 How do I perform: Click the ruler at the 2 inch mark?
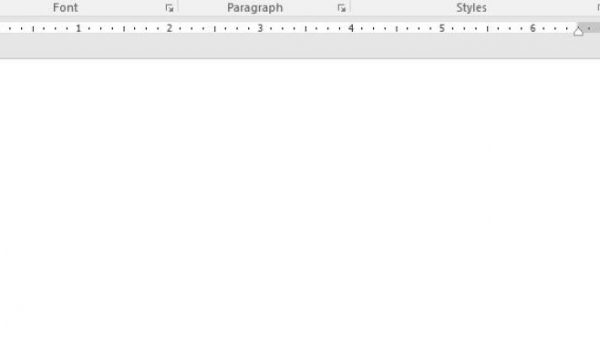pyautogui.click(x=169, y=28)
